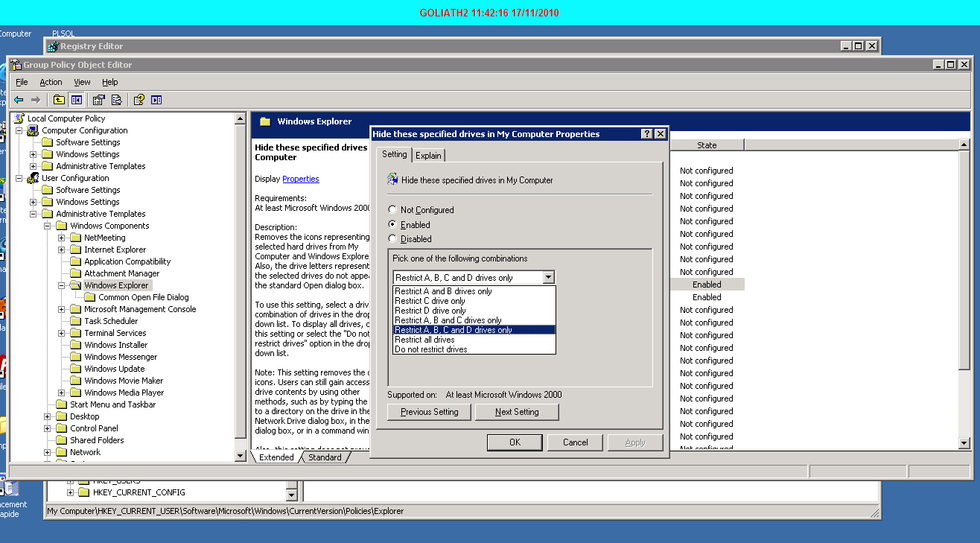Expand the Internet Explorer tree node
The height and width of the screenshot is (543, 980).
coord(63,250)
